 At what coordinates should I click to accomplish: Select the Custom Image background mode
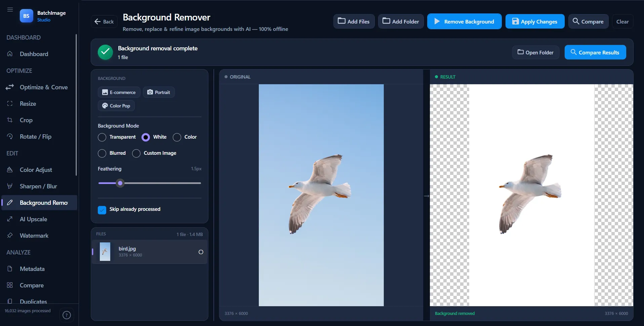click(x=154, y=153)
